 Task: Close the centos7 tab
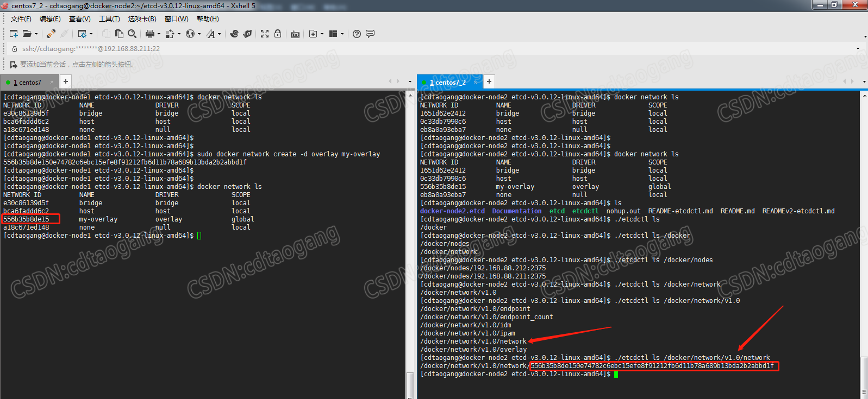pos(52,83)
